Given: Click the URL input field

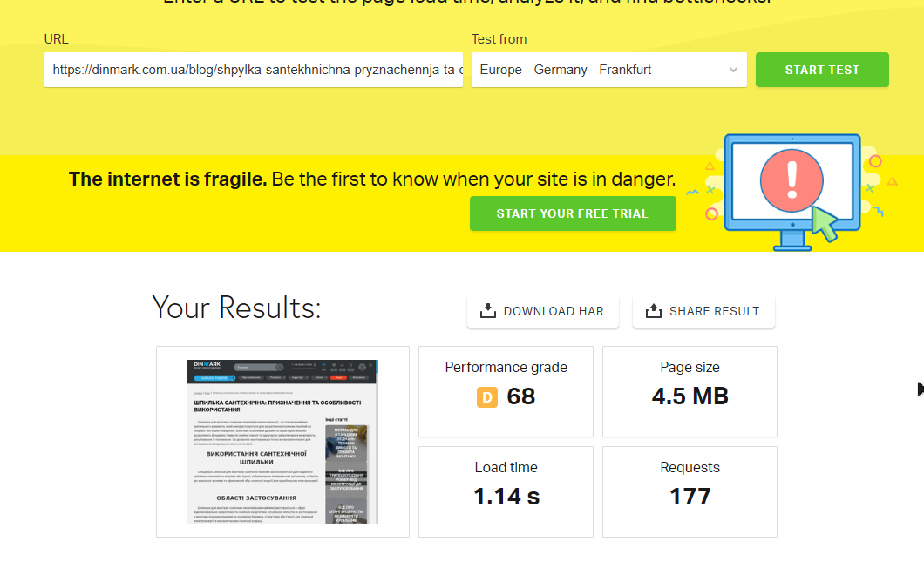Looking at the screenshot, I should 254,70.
